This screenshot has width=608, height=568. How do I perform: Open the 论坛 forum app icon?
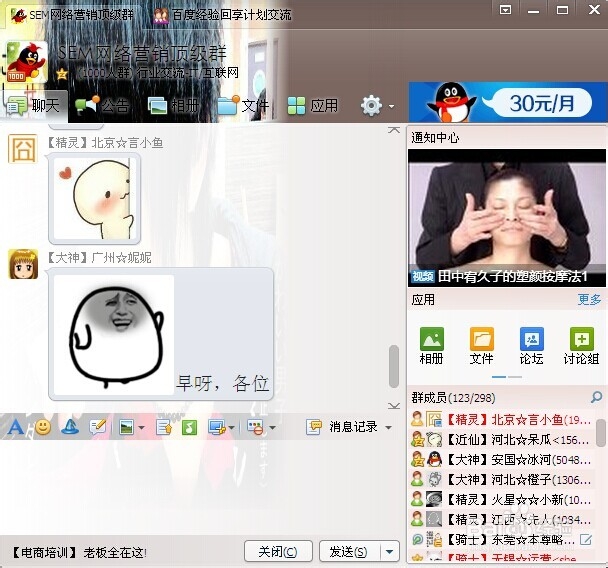tap(532, 346)
